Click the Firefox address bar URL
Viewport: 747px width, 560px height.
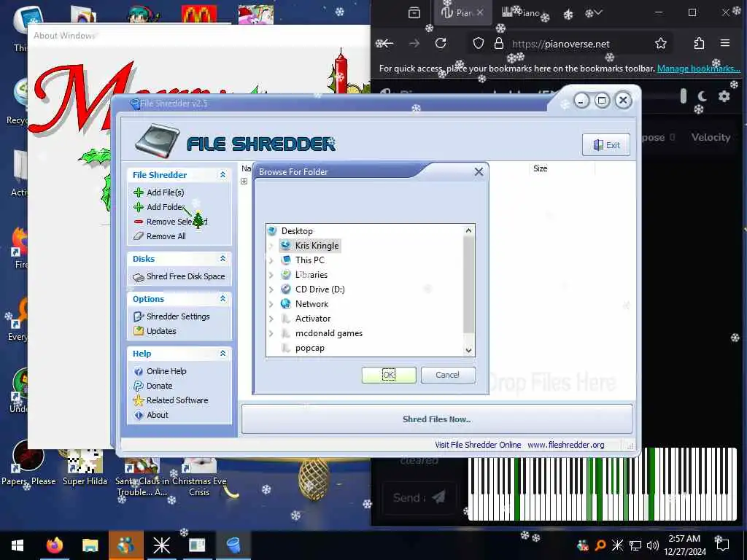point(561,44)
